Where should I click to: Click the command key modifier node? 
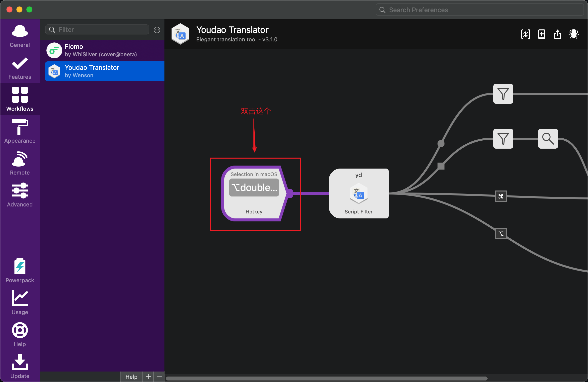tap(501, 196)
